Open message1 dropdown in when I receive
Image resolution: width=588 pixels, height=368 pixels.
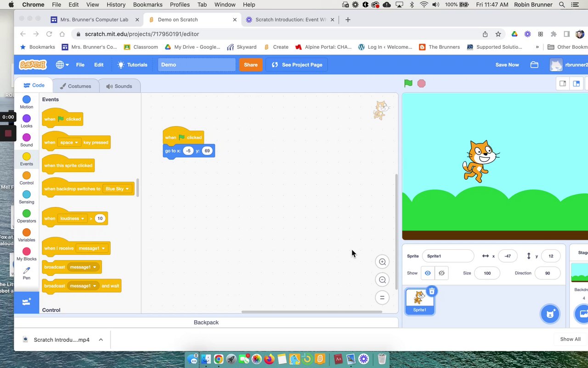pos(92,248)
